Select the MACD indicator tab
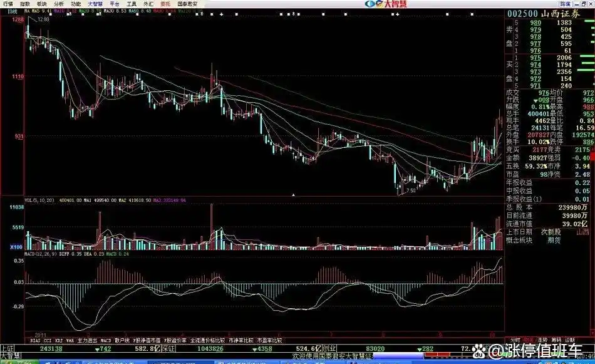595x364 pixels. pyautogui.click(x=106, y=340)
